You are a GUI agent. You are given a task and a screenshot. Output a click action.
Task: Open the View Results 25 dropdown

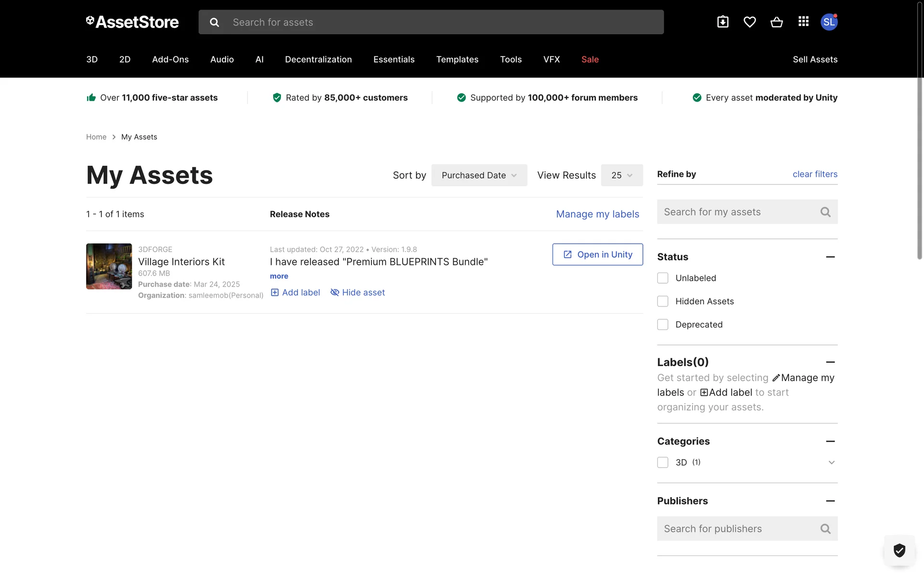pyautogui.click(x=621, y=175)
